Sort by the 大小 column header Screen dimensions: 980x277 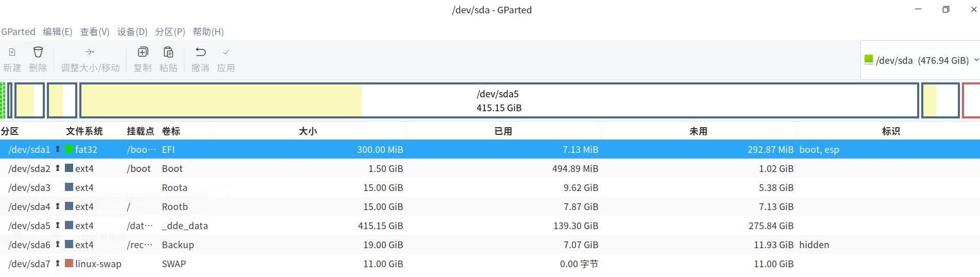[308, 131]
